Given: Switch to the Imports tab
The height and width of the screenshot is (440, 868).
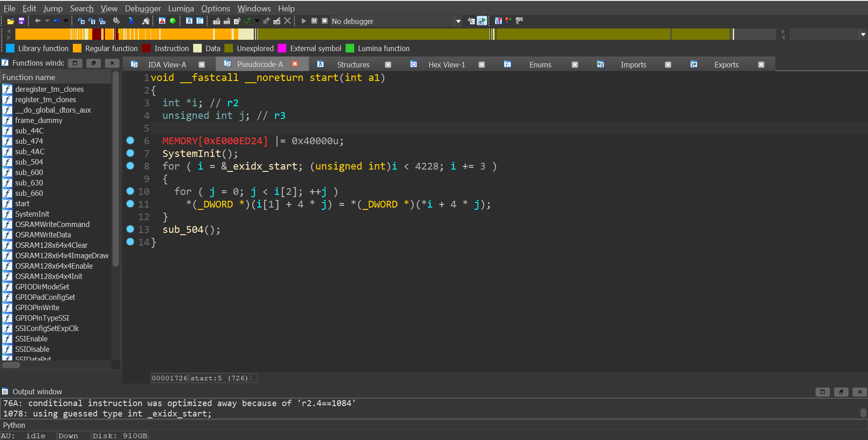Looking at the screenshot, I should pos(633,65).
